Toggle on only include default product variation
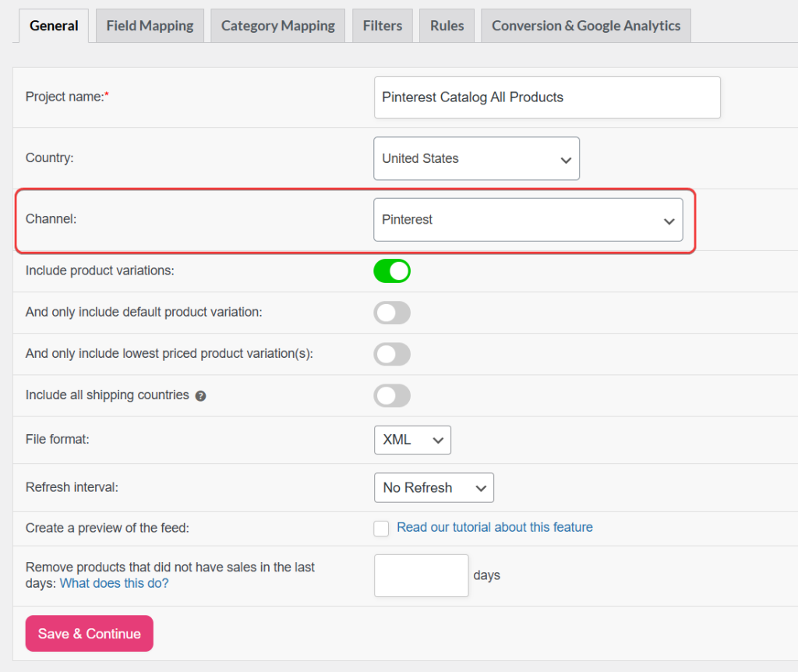The height and width of the screenshot is (672, 798). pyautogui.click(x=392, y=313)
